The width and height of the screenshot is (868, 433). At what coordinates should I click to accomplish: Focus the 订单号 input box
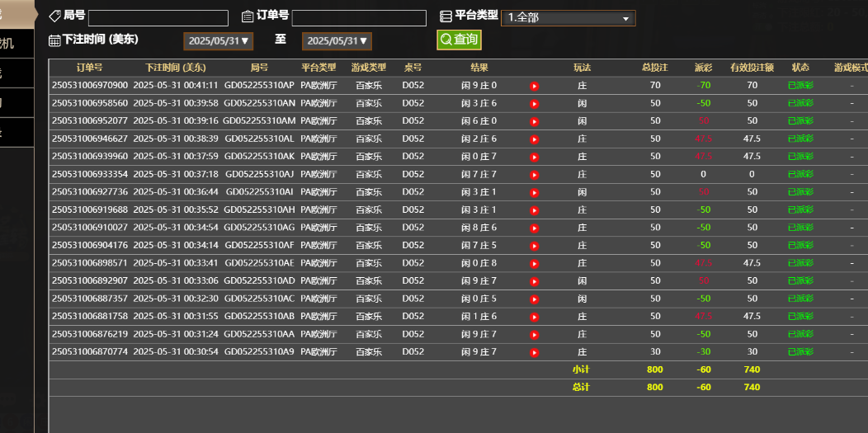click(x=359, y=18)
